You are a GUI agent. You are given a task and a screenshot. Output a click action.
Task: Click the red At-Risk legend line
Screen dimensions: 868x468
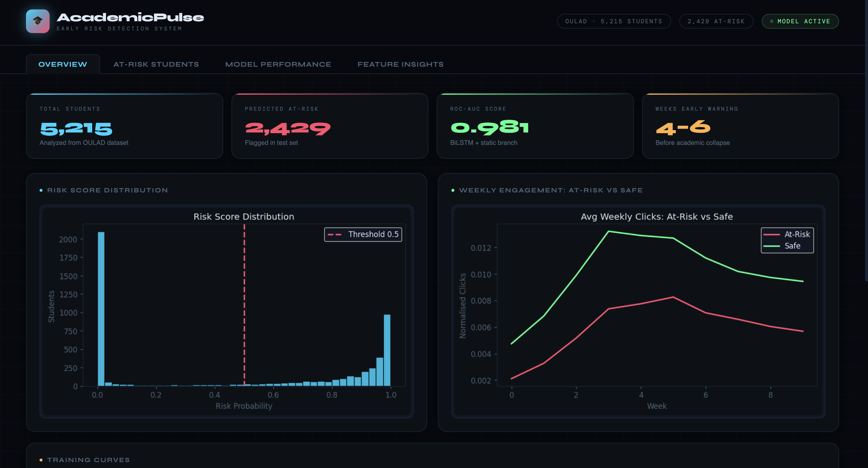click(772, 234)
